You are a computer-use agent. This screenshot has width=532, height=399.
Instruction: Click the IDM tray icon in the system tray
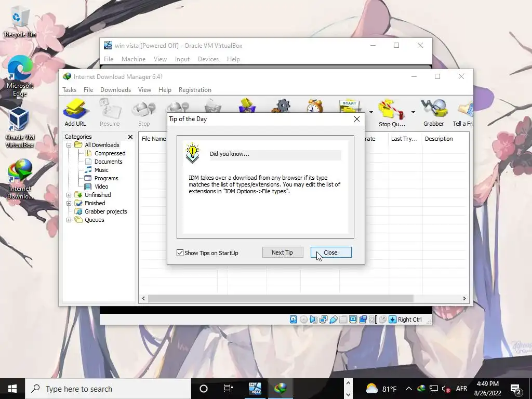pyautogui.click(x=421, y=389)
